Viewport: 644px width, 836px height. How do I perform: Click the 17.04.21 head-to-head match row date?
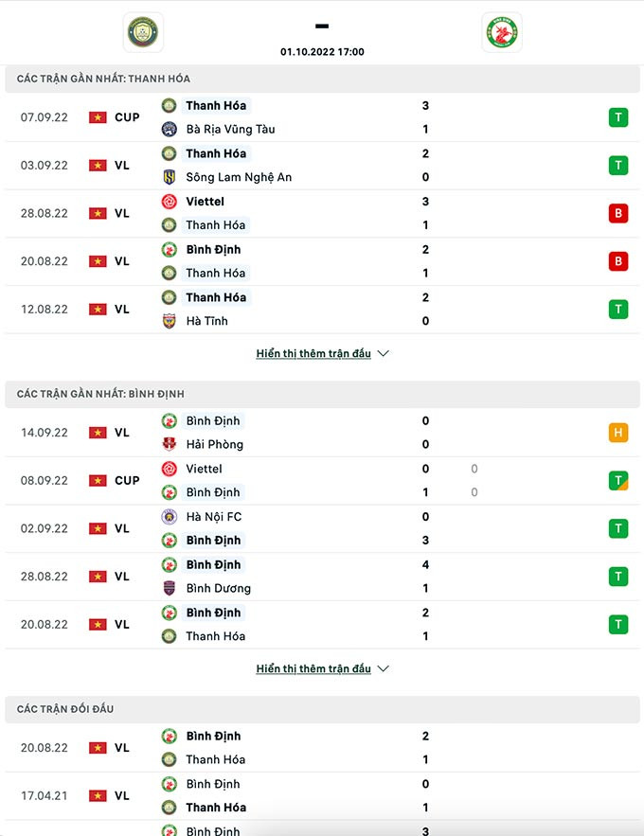[45, 796]
